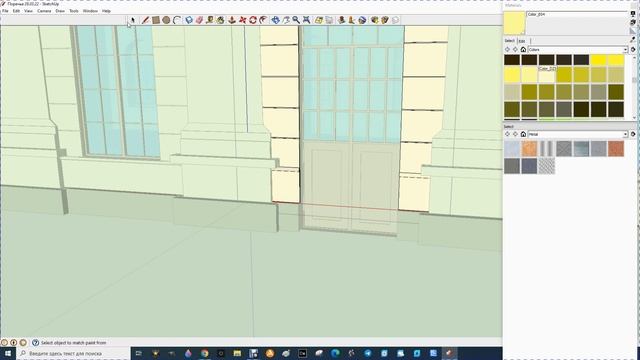640x360 pixels.
Task: Open the View menu
Action: tap(29, 11)
